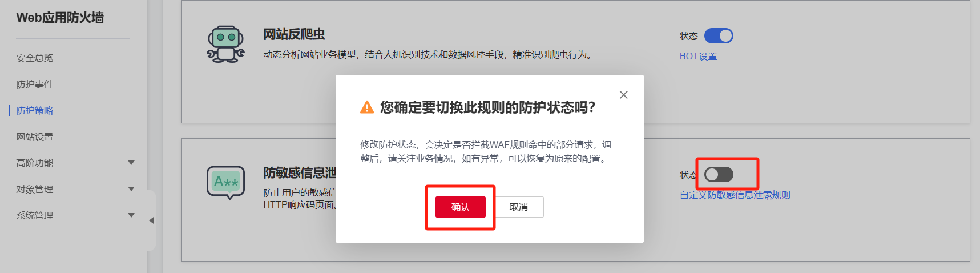Expand the 系统管理 menu arrow
The image size is (980, 273).
point(131,215)
